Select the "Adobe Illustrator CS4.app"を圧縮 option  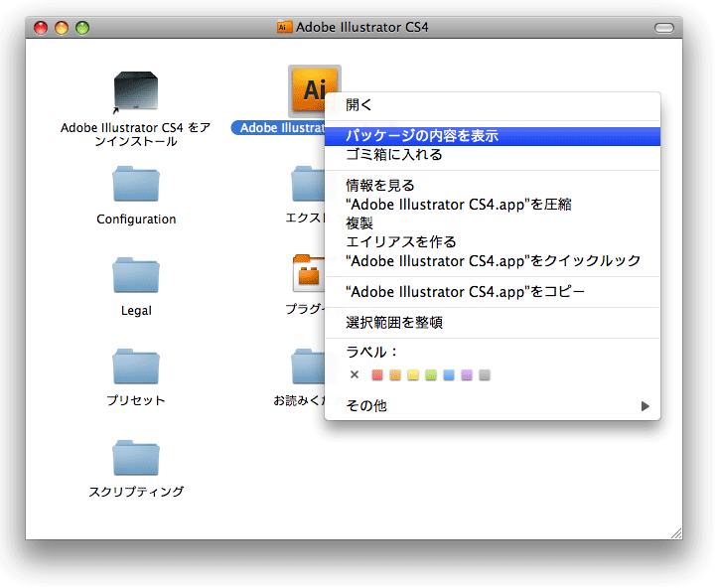[x=493, y=205]
